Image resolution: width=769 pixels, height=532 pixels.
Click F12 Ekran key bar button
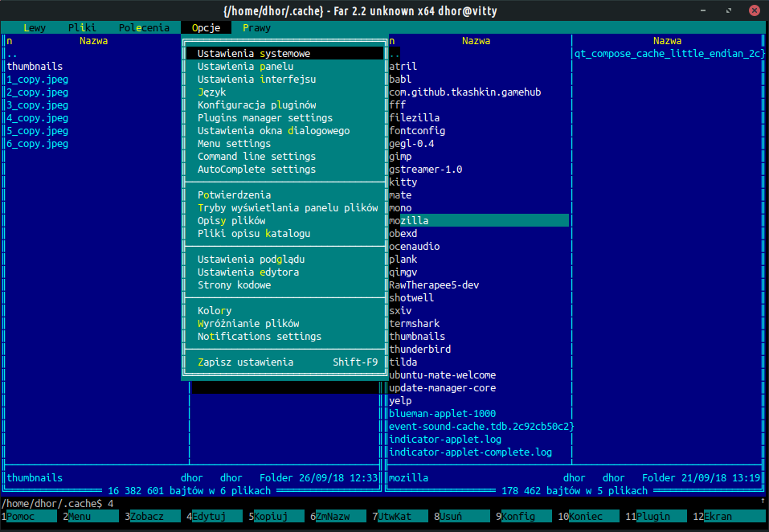(730, 516)
